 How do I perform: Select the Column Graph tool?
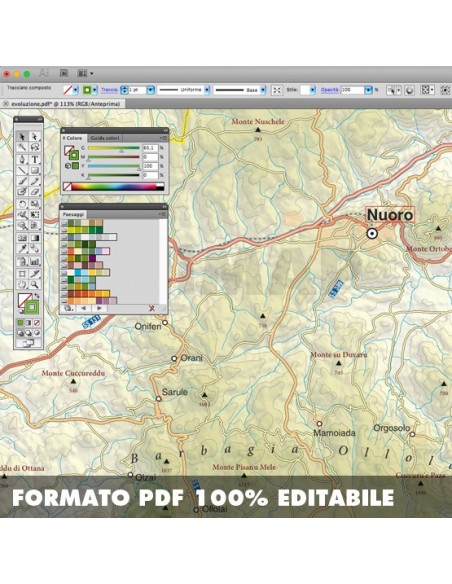pos(35,261)
